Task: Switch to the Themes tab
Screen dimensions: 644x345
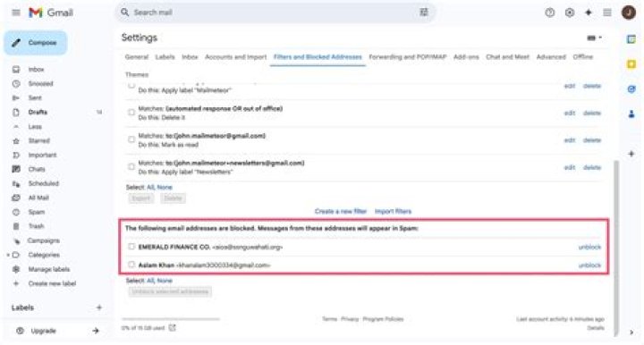Action: pos(137,75)
